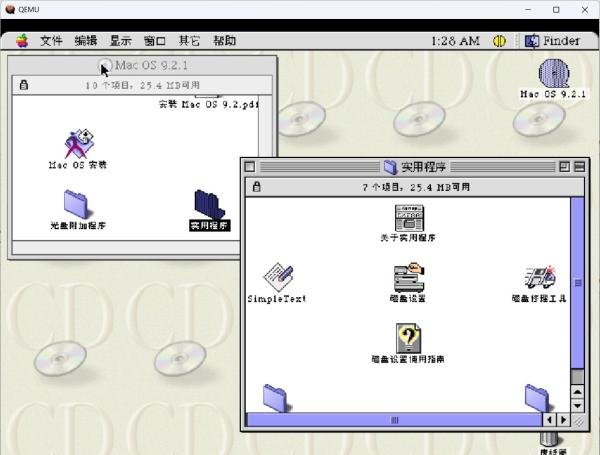Click the horizontal scrollbar thumb in 实用程序
Screen dimensions: 600x455
click(x=395, y=420)
